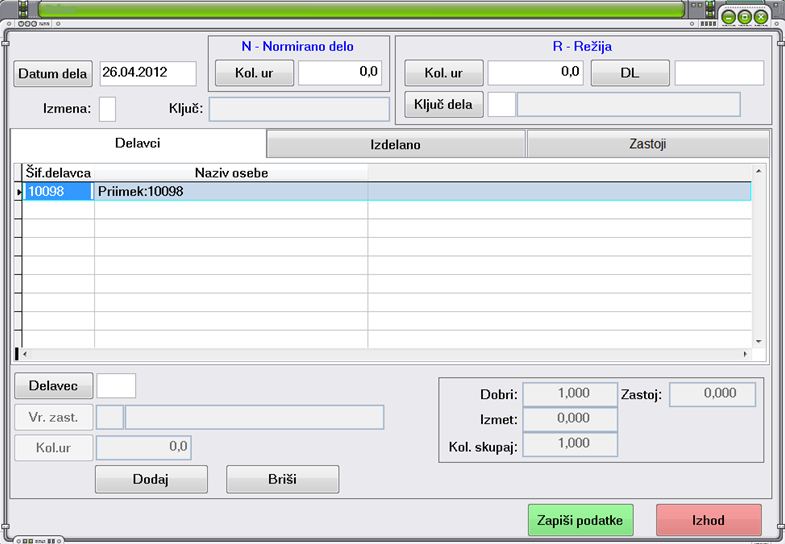Click the input field beside Delavec
This screenshot has height=544, width=785.
point(116,385)
